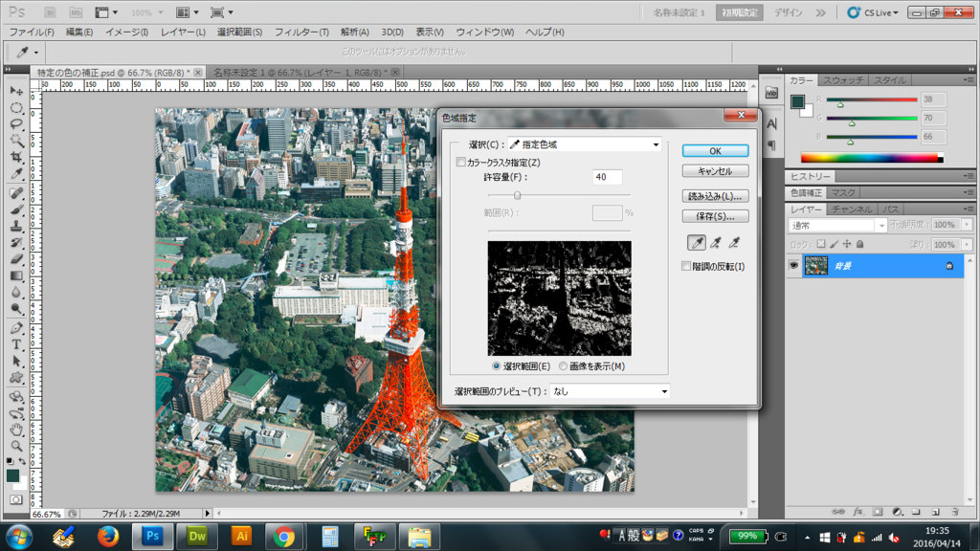Open the arrange documents dropdown in top bar
980x551 pixels.
[187, 12]
